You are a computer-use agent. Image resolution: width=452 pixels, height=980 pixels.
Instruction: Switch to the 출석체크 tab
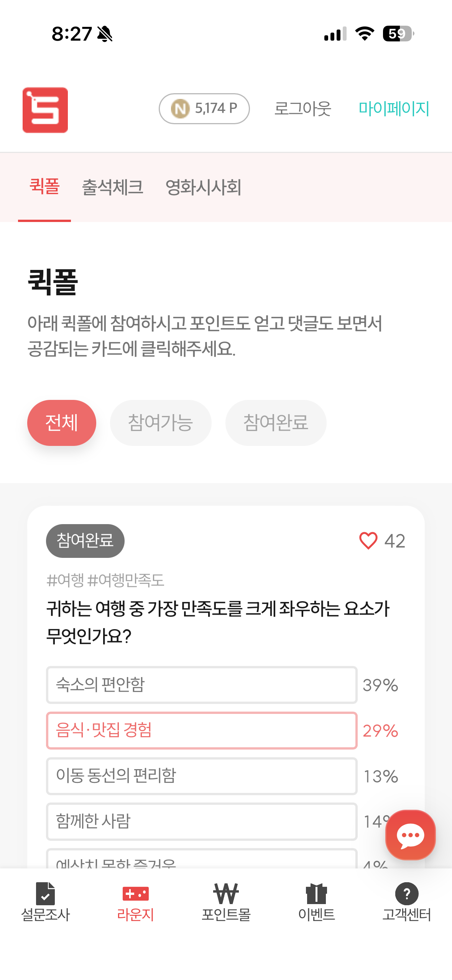113,187
